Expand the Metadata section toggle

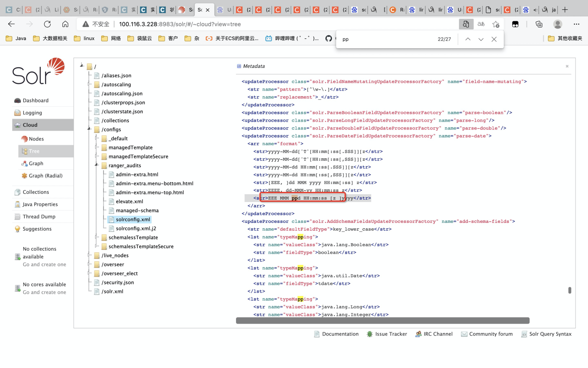point(239,66)
